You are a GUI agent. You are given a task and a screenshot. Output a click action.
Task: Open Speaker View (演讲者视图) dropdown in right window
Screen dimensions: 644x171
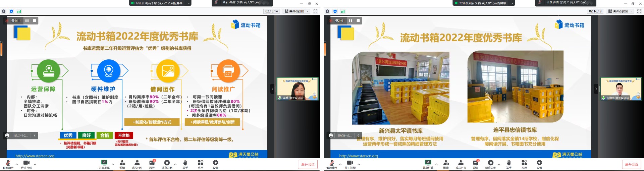(x=621, y=11)
